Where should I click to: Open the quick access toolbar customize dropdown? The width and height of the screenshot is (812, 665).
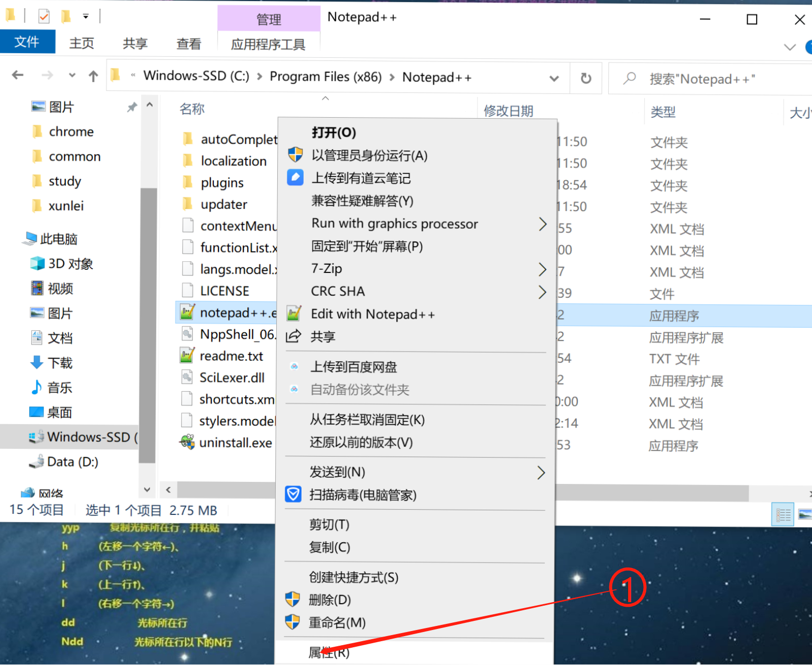[86, 17]
